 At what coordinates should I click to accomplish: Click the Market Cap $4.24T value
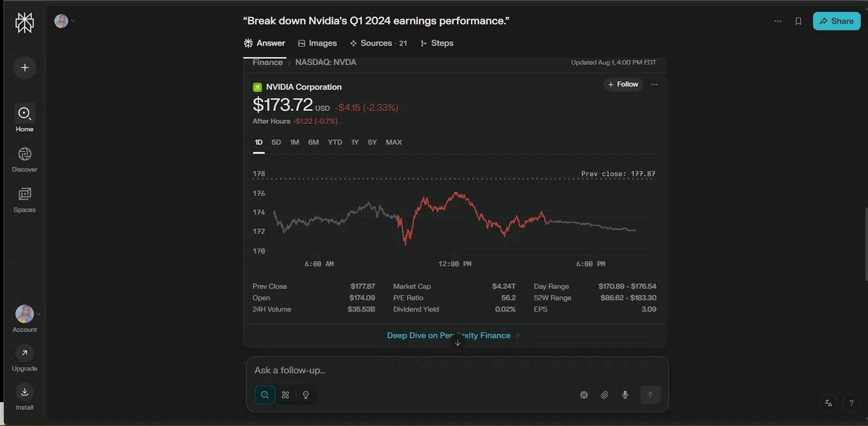pos(503,287)
